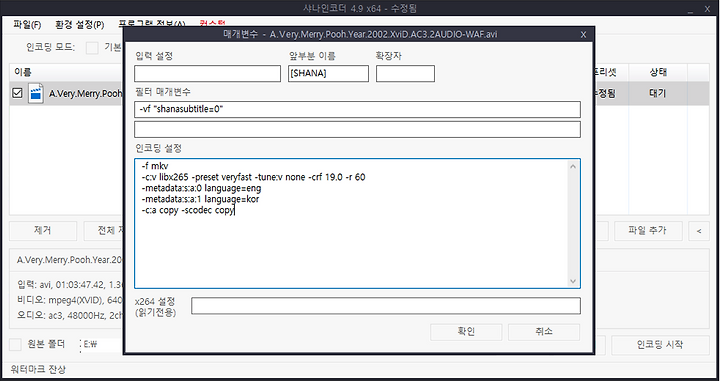Focus the 입력 설정 input field
Image resolution: width=720 pixels, height=381 pixels.
(207, 73)
